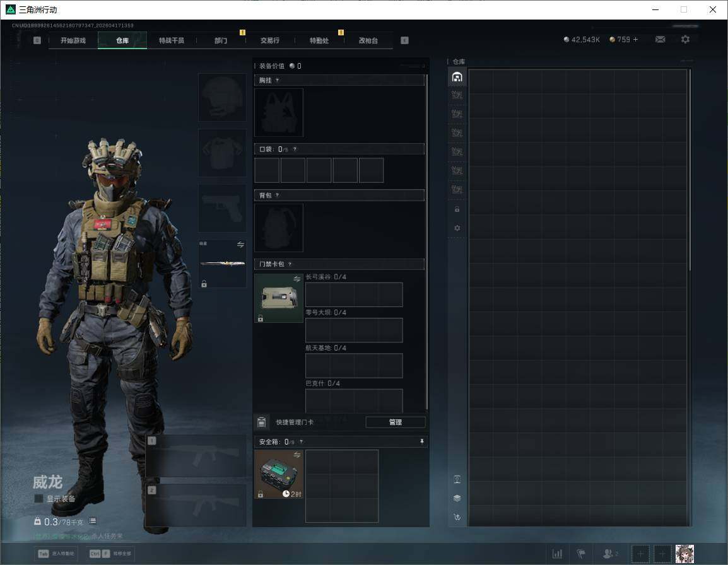
Task: Open the warehouse sidebar gear settings
Action: pyautogui.click(x=457, y=228)
